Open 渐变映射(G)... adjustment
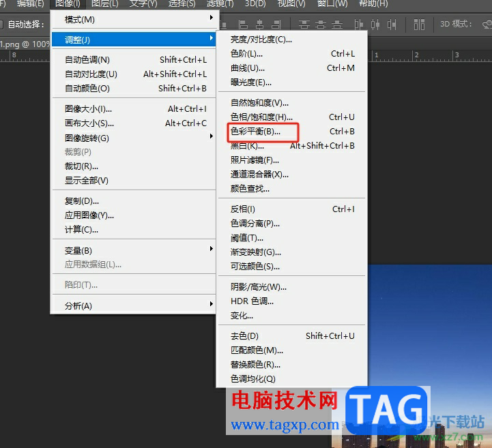This screenshot has width=492, height=448. (292, 252)
